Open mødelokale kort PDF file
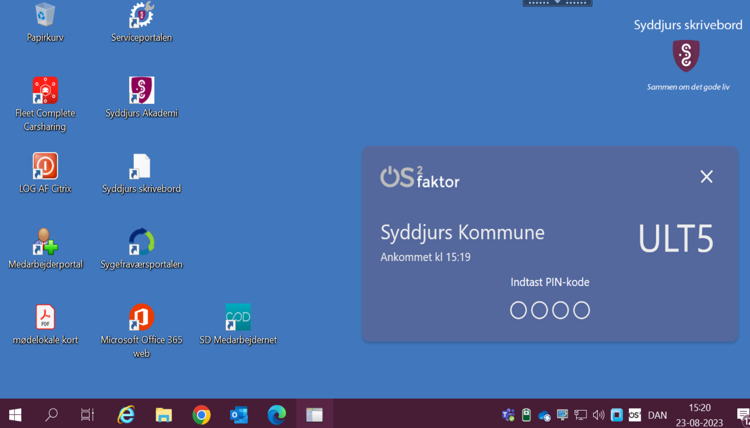 click(x=44, y=317)
